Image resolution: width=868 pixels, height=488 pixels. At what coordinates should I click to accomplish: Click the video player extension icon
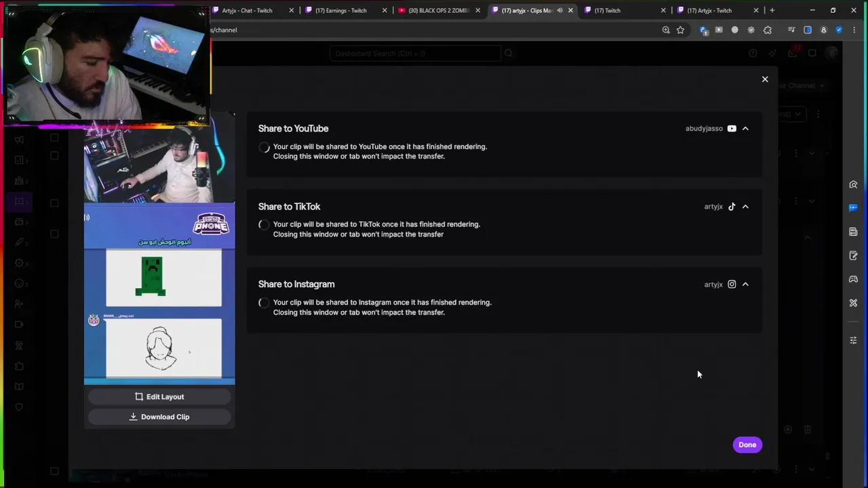coord(719,30)
